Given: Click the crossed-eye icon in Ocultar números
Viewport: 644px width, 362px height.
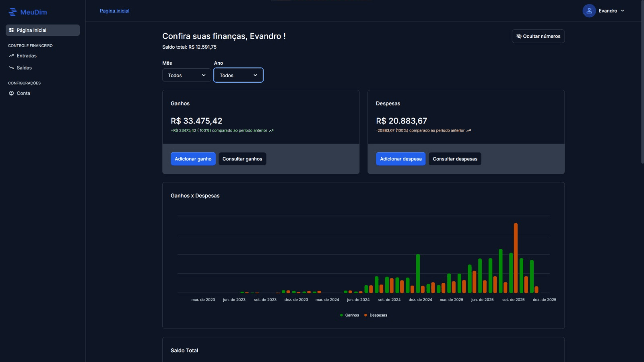Looking at the screenshot, I should (x=519, y=36).
